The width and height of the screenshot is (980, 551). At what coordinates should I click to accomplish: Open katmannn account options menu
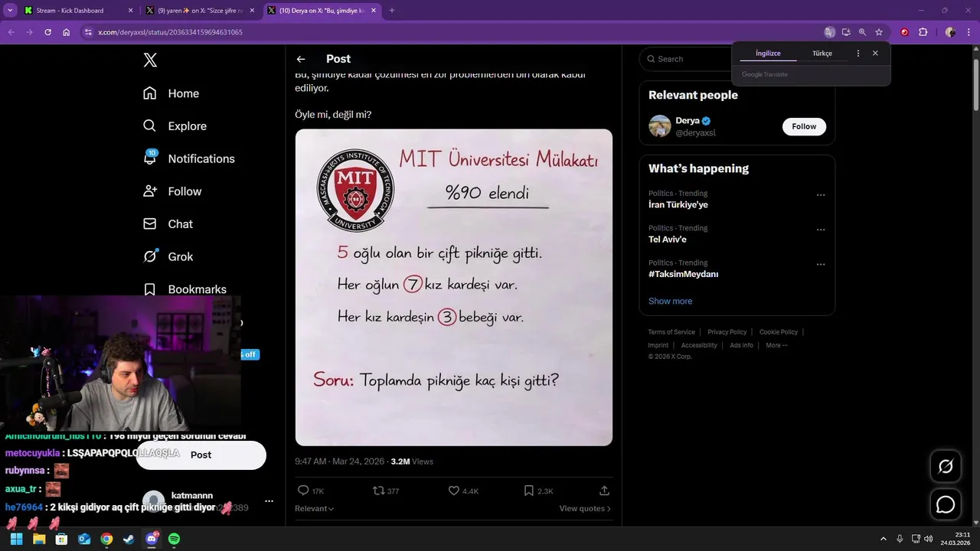(269, 501)
